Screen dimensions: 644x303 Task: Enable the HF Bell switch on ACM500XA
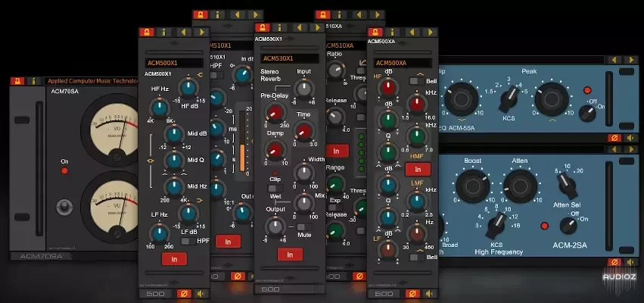(417, 81)
